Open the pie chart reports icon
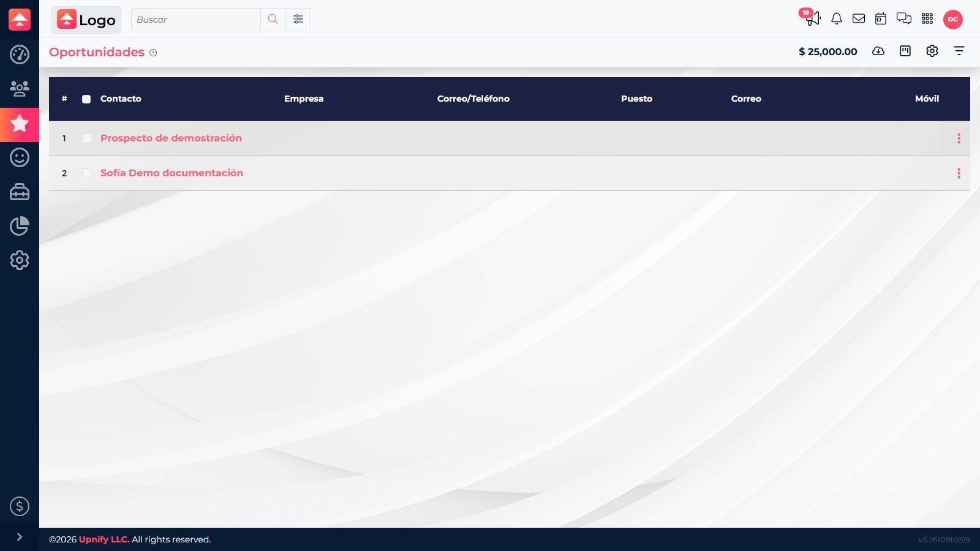The width and height of the screenshot is (980, 551). 20,226
